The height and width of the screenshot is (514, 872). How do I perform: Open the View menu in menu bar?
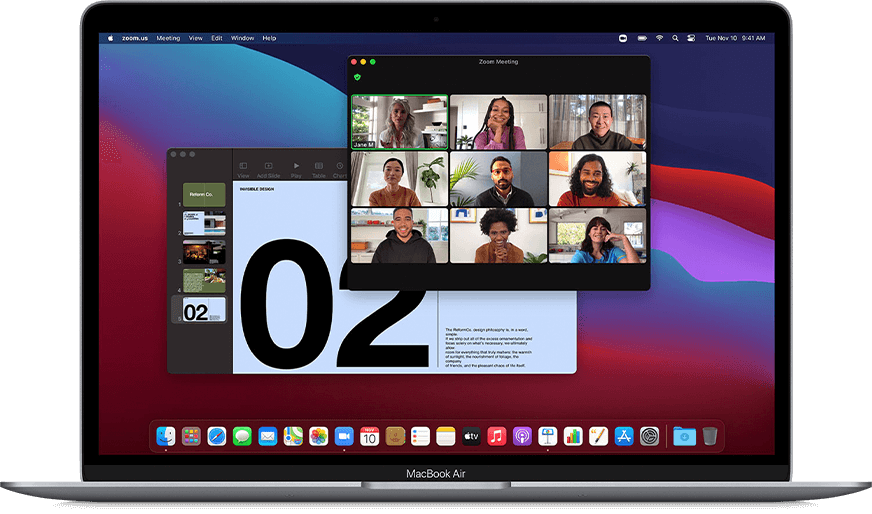[x=196, y=38]
